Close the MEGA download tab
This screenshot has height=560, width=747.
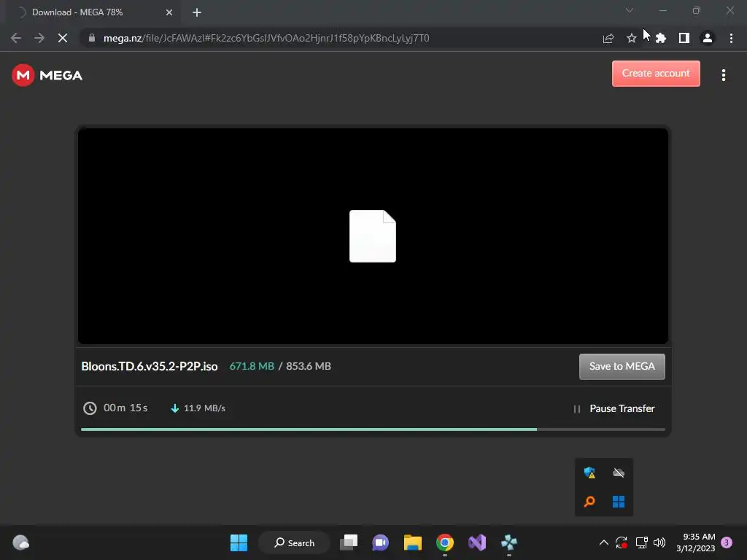(x=169, y=12)
